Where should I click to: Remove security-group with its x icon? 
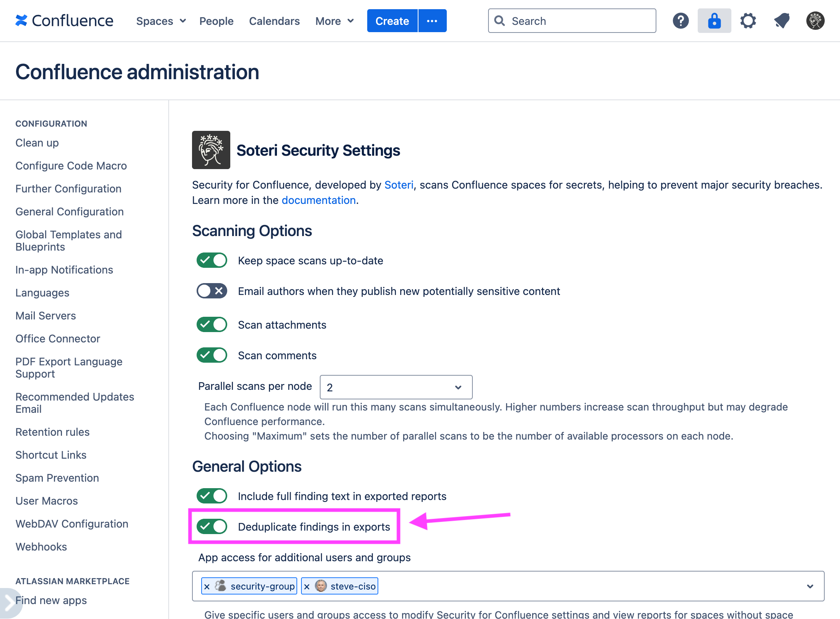click(x=207, y=586)
